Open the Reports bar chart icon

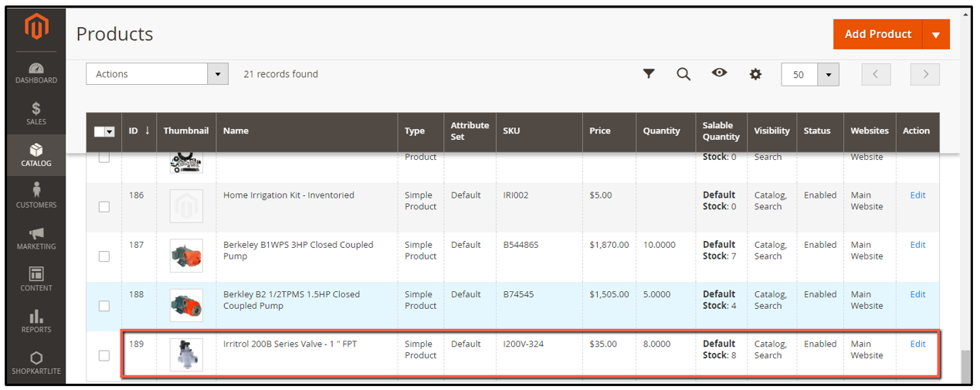[x=36, y=316]
